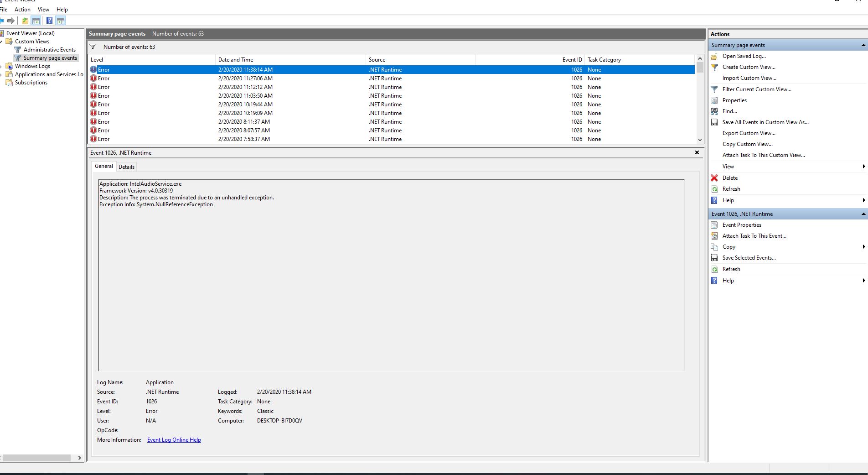This screenshot has height=475, width=868.
Task: Click the error icon of the 7:58:37 AM event
Action: click(93, 139)
